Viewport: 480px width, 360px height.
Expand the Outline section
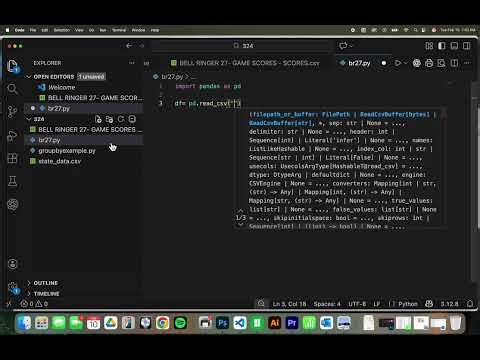click(x=29, y=283)
